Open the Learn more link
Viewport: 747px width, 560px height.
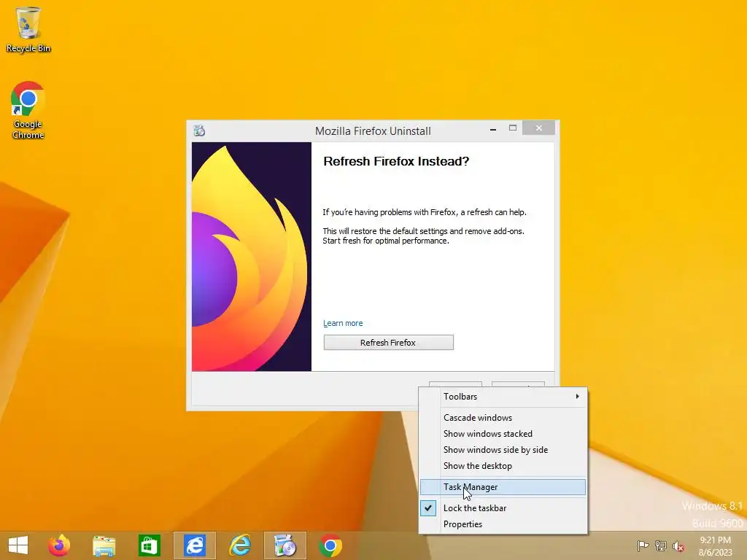[x=343, y=323]
